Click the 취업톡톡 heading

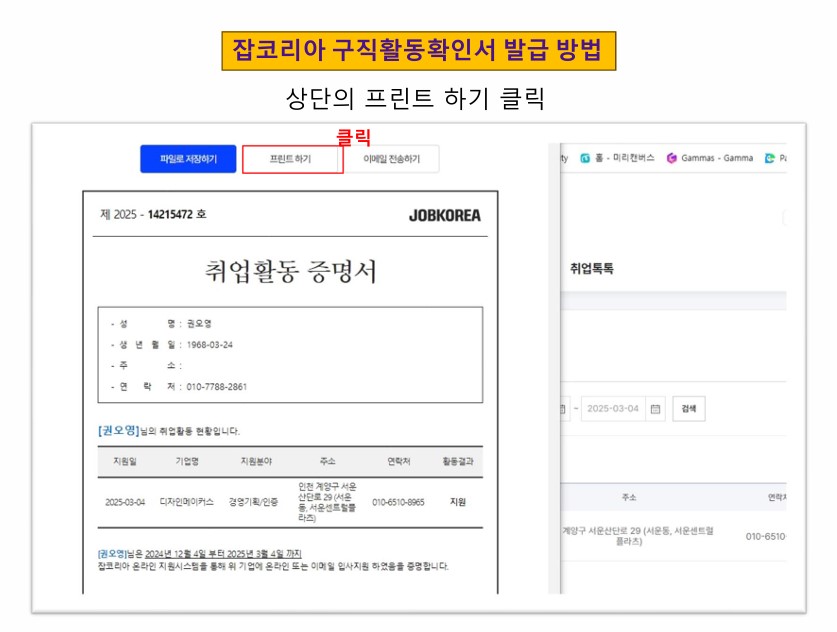pyautogui.click(x=591, y=268)
